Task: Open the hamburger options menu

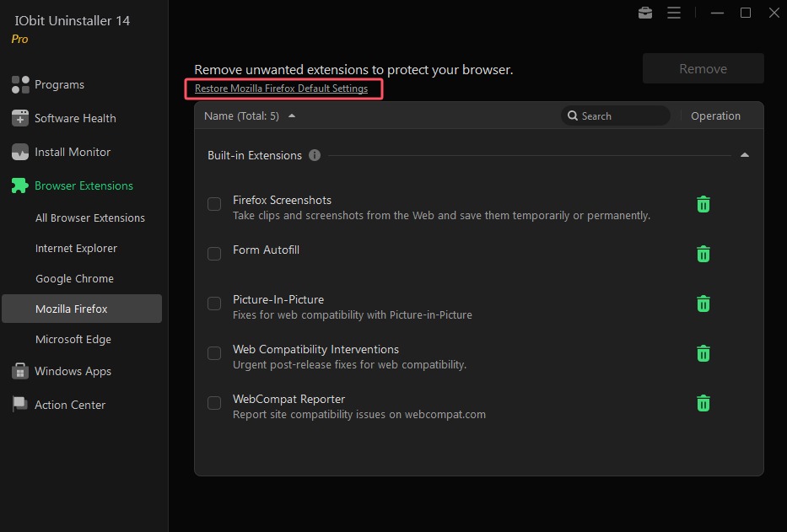Action: 673,13
